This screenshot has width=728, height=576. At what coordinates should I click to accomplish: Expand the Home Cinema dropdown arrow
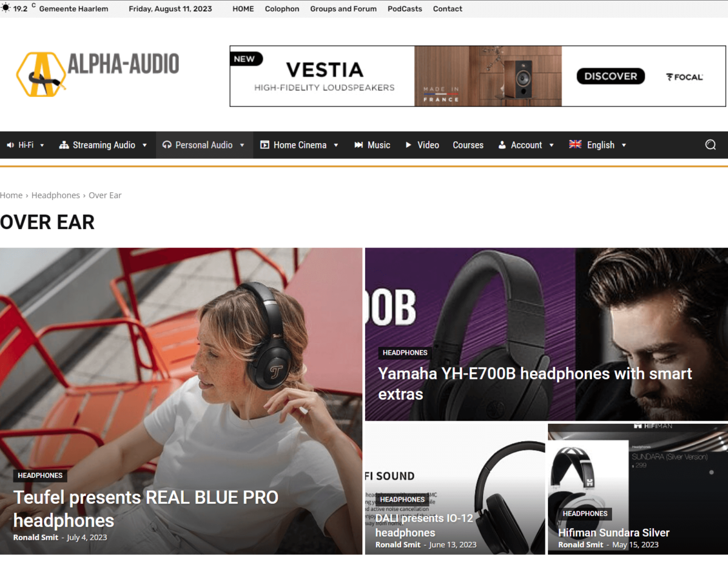tap(336, 146)
